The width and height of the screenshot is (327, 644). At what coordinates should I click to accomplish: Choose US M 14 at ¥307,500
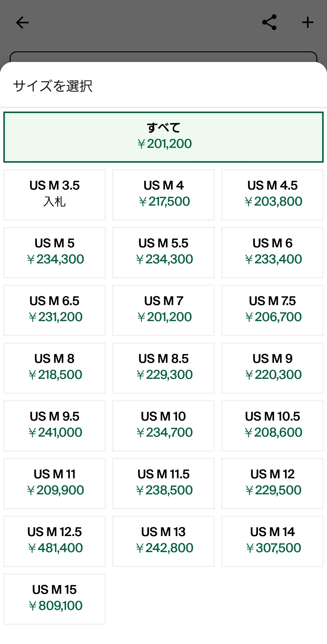click(x=272, y=541)
